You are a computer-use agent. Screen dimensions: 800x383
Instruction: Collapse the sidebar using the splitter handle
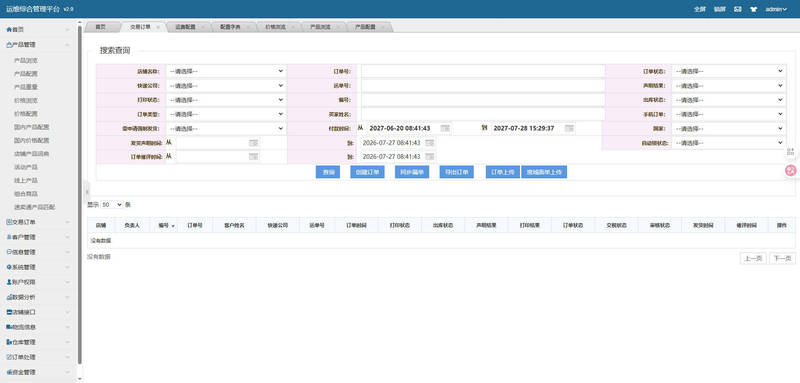[87, 191]
